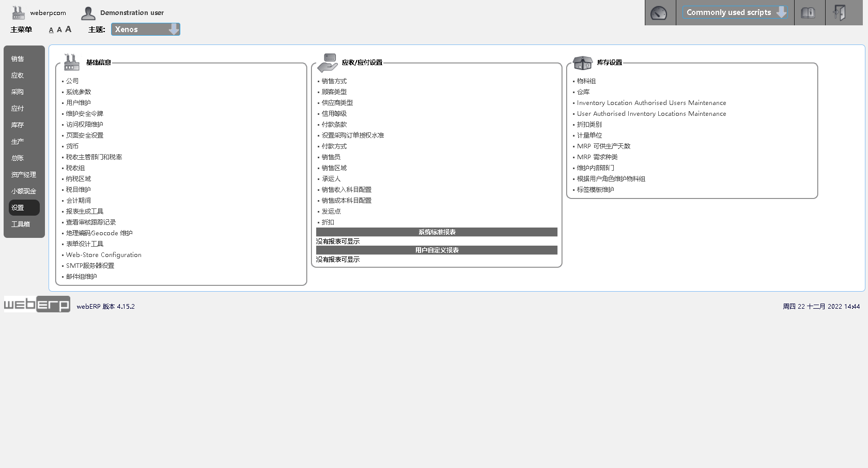The width and height of the screenshot is (868, 468).
Task: Click the webERP logo at bottom left
Action: click(x=36, y=304)
